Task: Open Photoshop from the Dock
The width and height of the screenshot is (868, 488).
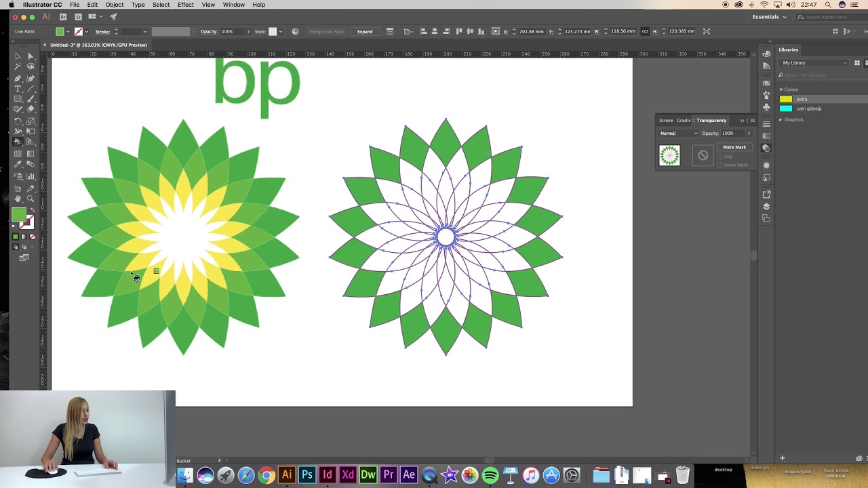Action: click(307, 475)
